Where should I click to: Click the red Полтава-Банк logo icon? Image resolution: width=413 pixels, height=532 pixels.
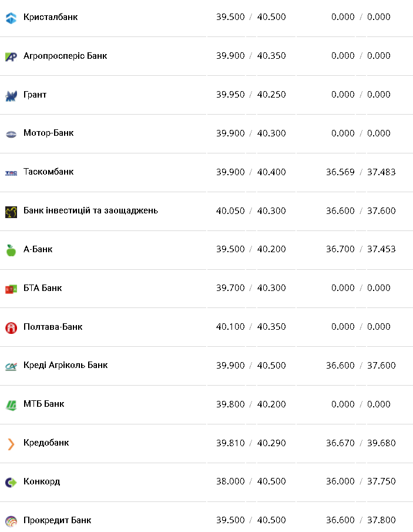(11, 327)
